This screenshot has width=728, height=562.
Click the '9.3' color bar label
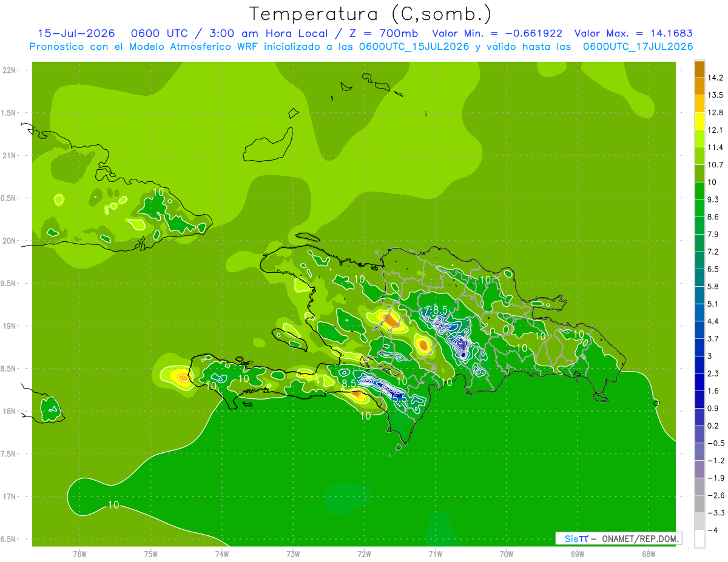[714, 199]
